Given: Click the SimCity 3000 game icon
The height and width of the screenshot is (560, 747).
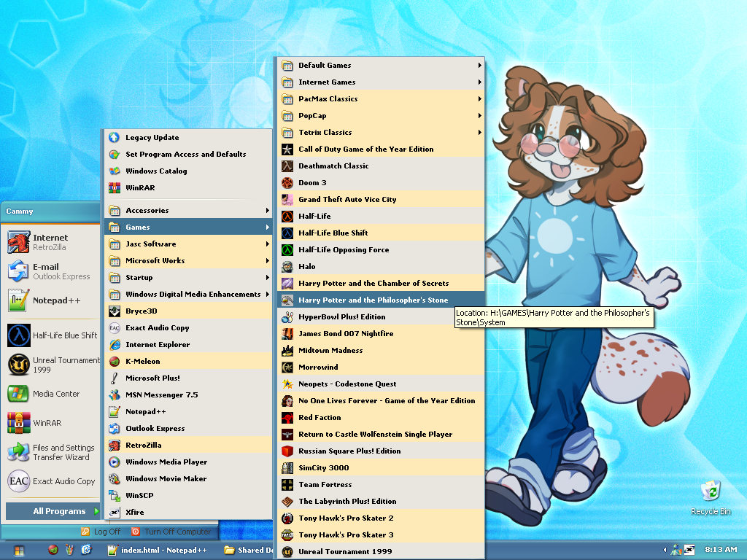Looking at the screenshot, I should [287, 467].
